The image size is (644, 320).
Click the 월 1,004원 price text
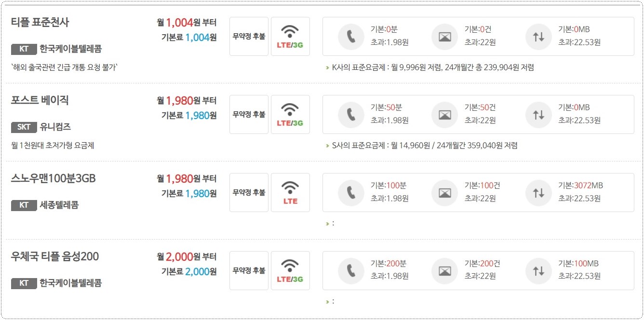point(188,22)
